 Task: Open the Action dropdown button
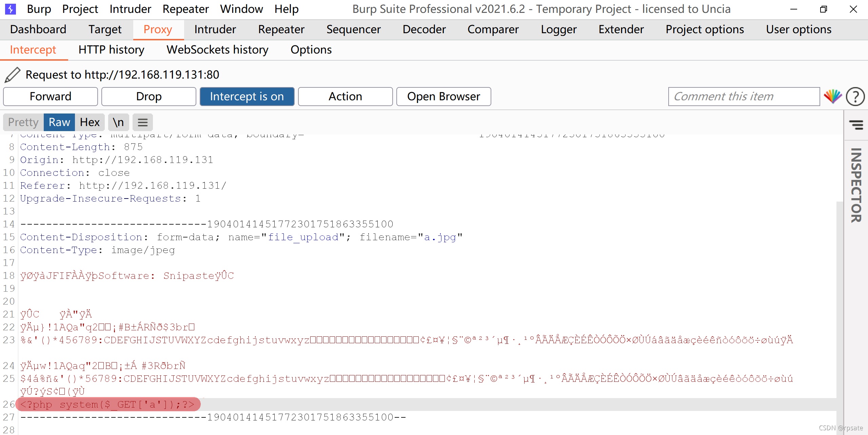tap(345, 97)
